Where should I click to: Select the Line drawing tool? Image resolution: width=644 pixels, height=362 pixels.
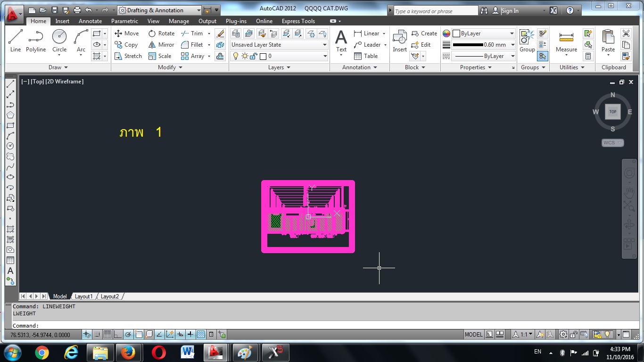point(16,41)
